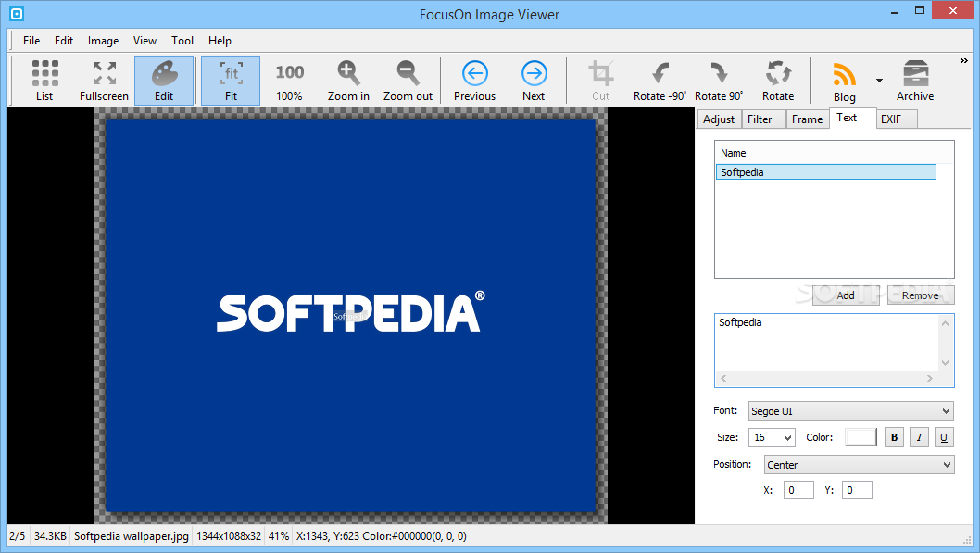Select the Cut crop tool
The height and width of the screenshot is (553, 980).
point(600,81)
